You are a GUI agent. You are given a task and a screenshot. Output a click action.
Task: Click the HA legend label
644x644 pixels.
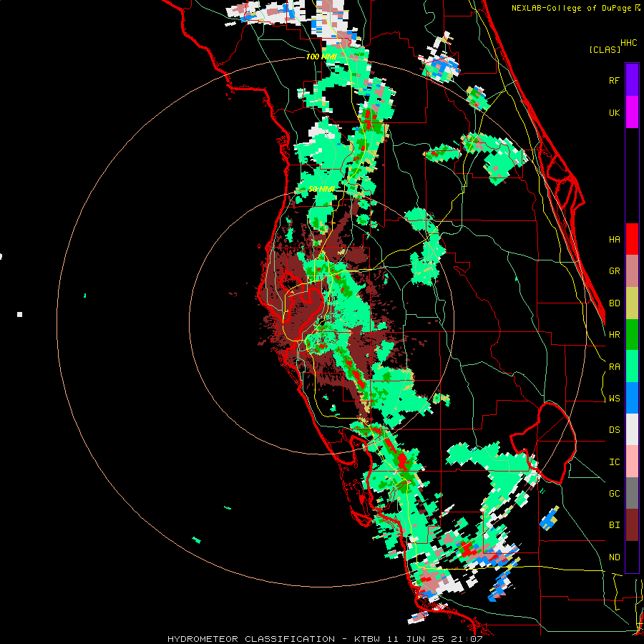(614, 240)
